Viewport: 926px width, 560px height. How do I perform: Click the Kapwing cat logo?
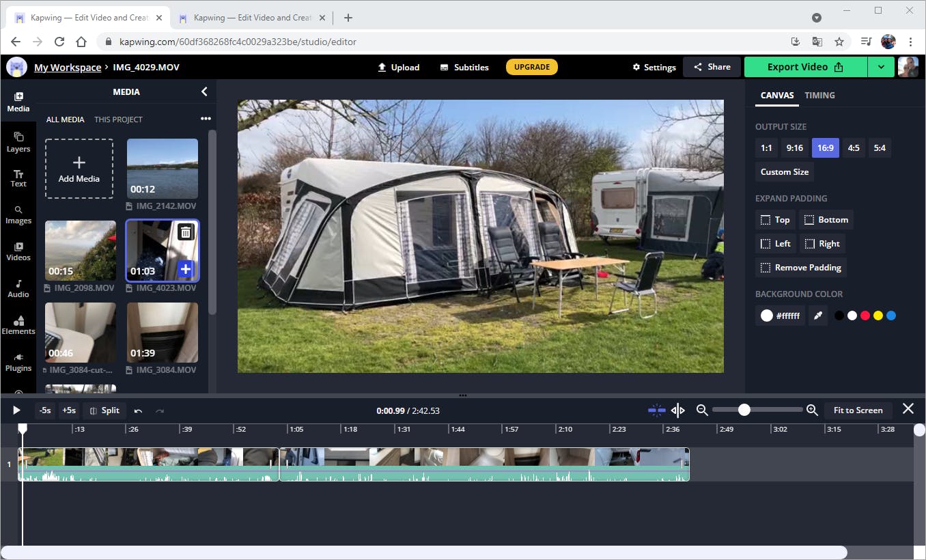click(x=16, y=67)
